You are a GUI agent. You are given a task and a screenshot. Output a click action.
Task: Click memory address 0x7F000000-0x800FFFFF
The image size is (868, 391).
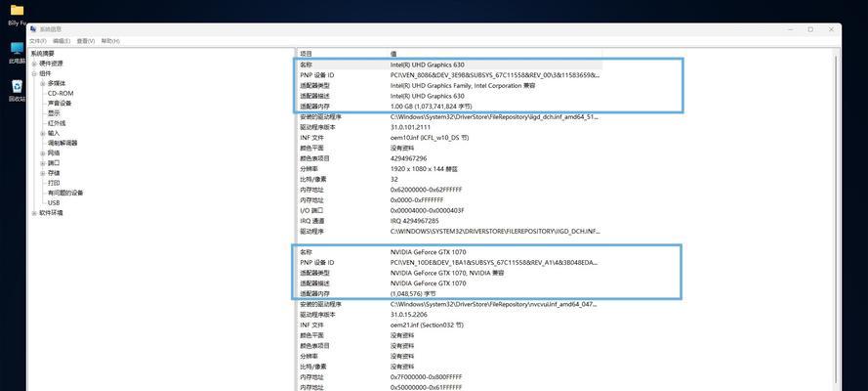pos(427,377)
